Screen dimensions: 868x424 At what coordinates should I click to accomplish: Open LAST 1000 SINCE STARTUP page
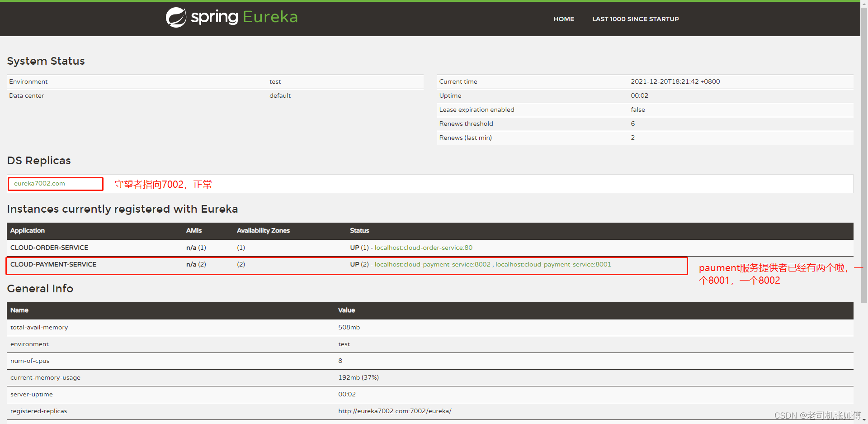click(635, 19)
